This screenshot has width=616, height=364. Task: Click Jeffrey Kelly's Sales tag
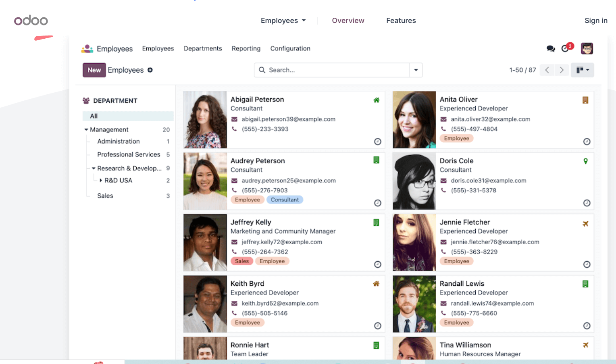(x=242, y=261)
